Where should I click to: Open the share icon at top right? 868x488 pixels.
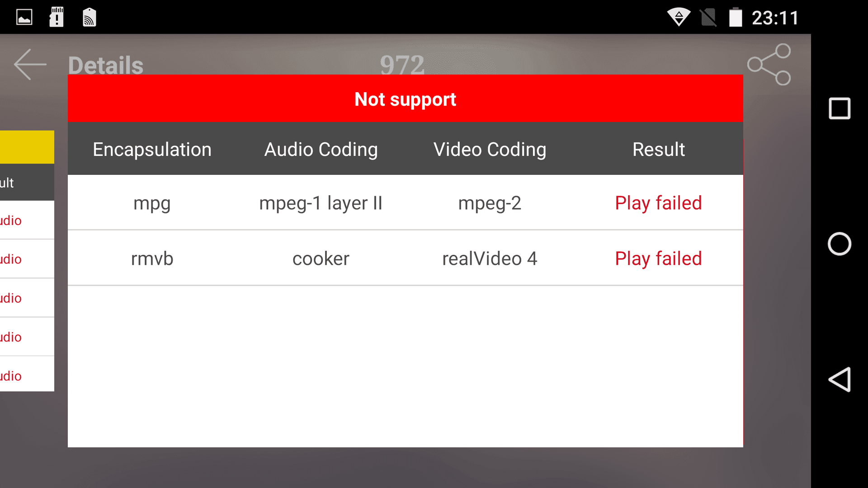click(769, 64)
